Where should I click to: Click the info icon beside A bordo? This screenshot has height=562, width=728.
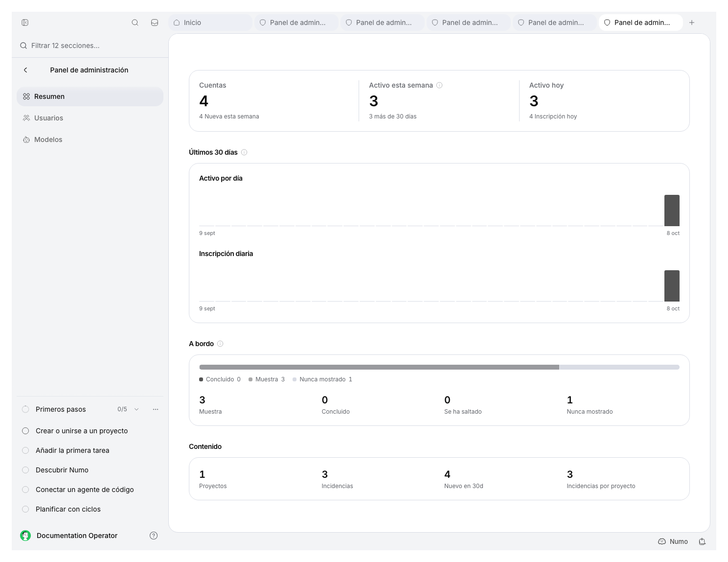tap(220, 344)
